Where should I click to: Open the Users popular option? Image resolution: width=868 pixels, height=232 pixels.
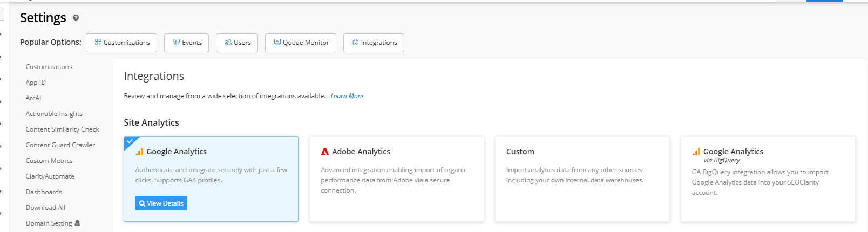(237, 43)
